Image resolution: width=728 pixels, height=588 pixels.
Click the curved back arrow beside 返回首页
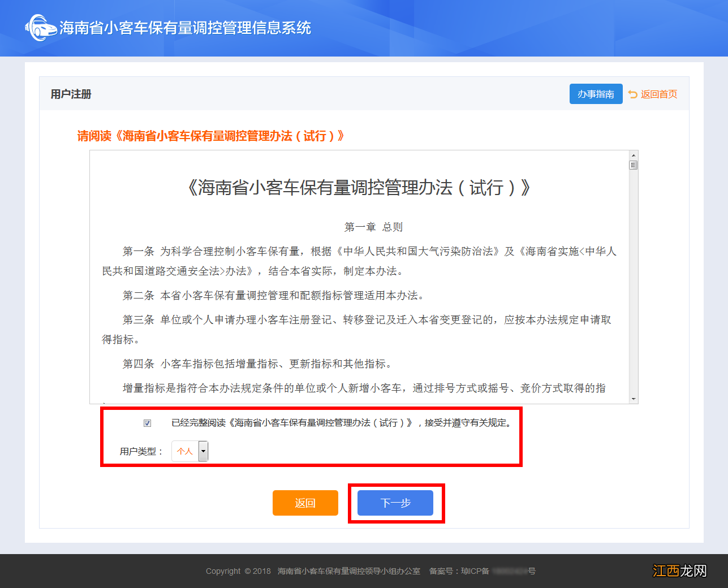(632, 94)
